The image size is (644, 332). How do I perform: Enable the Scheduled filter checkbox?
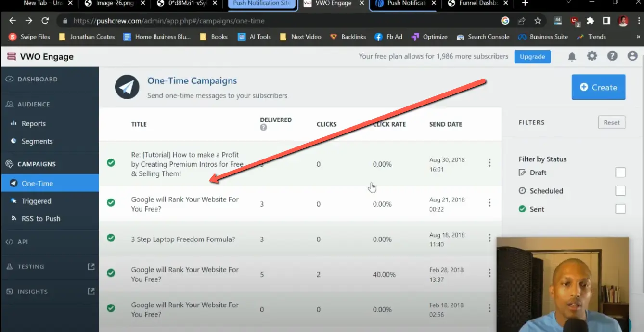(x=620, y=190)
